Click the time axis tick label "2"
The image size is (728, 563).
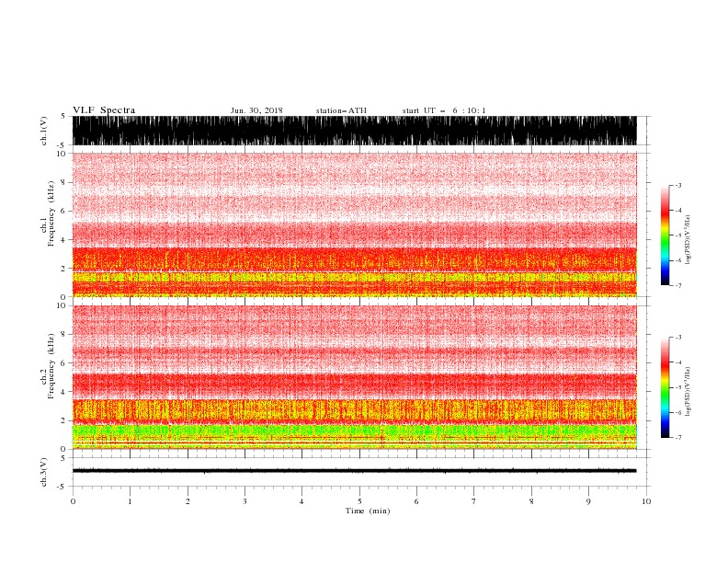click(188, 501)
